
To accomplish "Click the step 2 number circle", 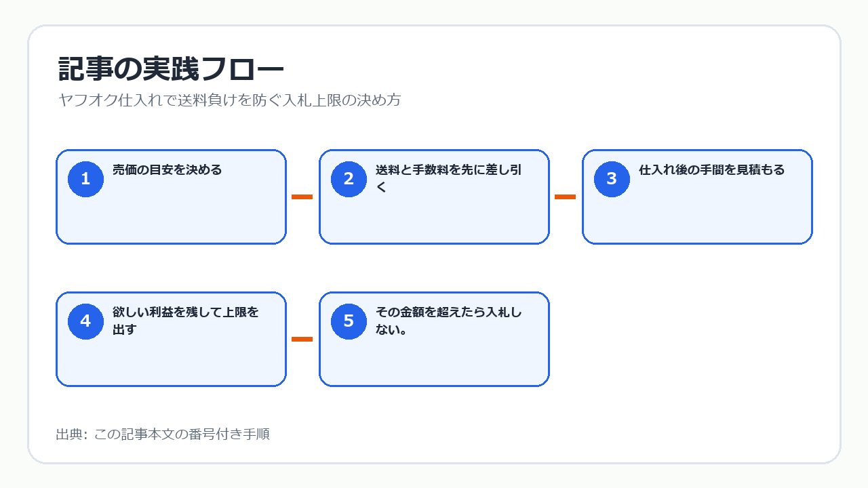I will pos(349,179).
